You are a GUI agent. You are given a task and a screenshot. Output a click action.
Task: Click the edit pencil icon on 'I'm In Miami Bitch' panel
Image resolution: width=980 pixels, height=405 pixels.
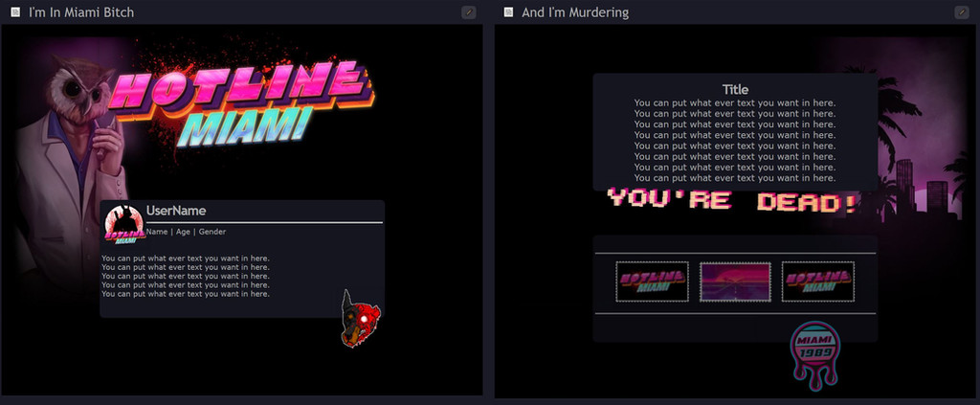pos(468,12)
